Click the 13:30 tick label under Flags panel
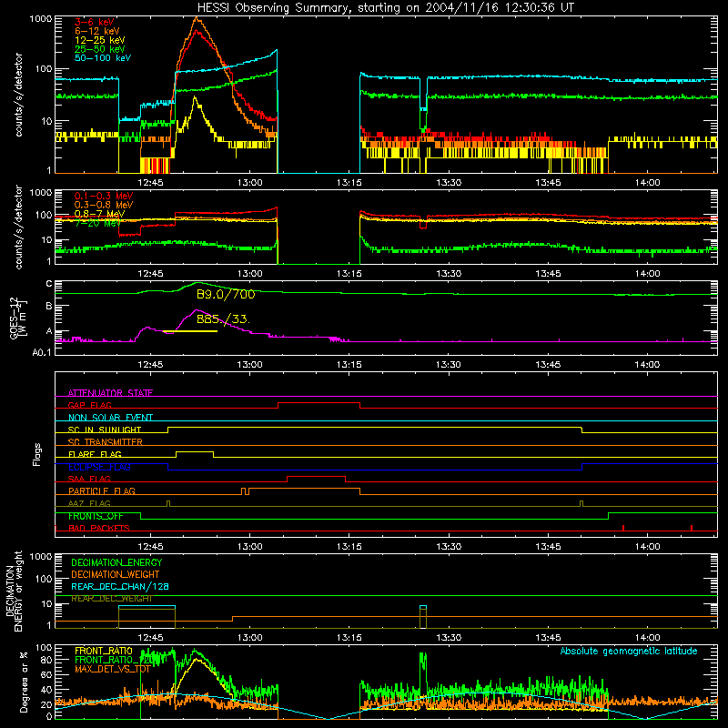The image size is (728, 728). pos(449,547)
